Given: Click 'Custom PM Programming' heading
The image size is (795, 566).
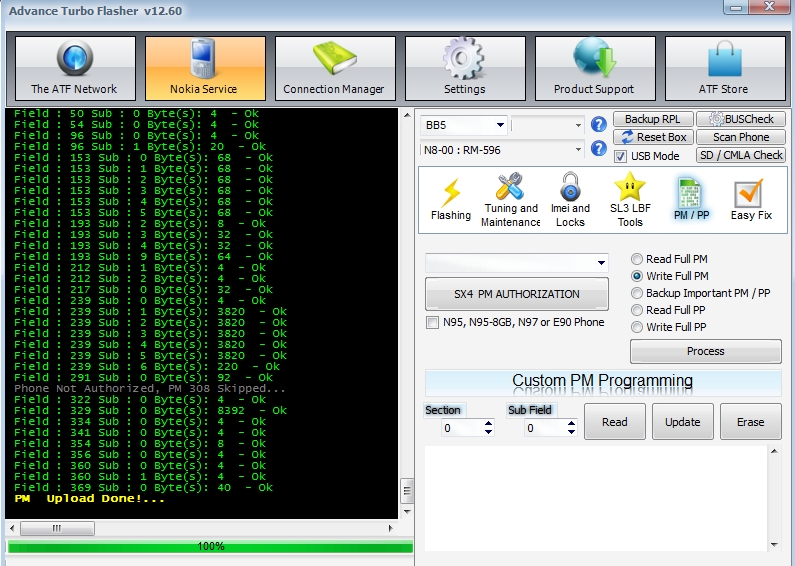Looking at the screenshot, I should pyautogui.click(x=602, y=380).
